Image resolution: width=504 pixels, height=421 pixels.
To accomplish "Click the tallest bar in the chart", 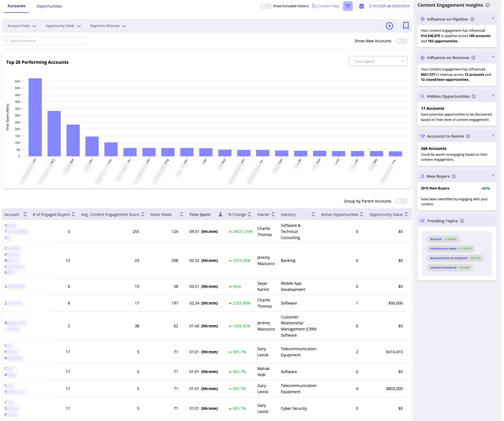I will pos(35,117).
